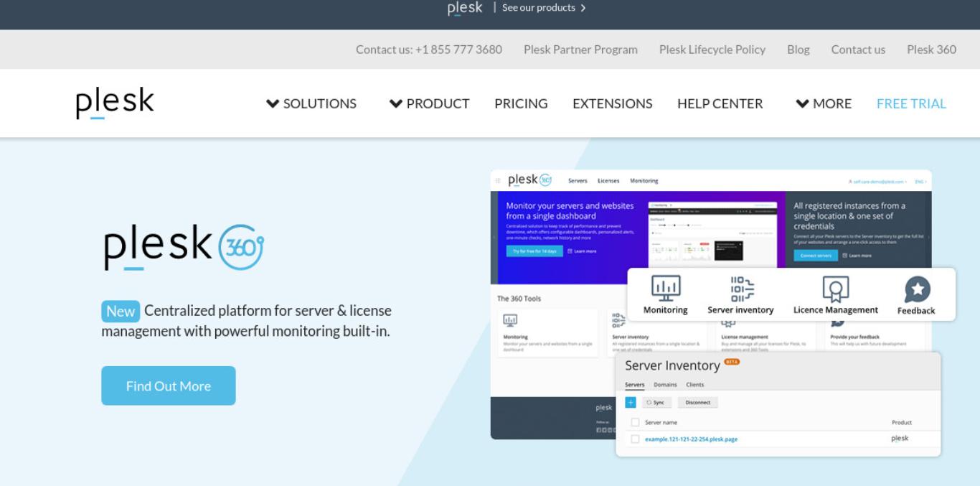Click Try for free for 14 days button

click(534, 251)
